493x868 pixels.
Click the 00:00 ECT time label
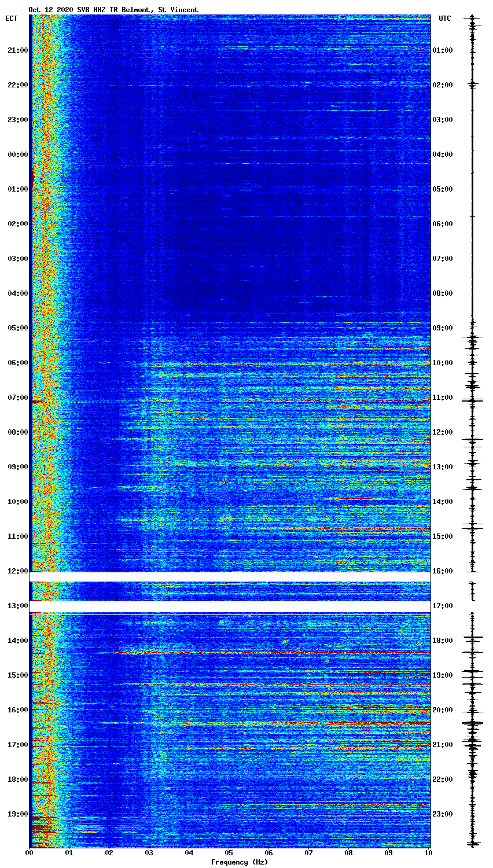click(x=18, y=155)
